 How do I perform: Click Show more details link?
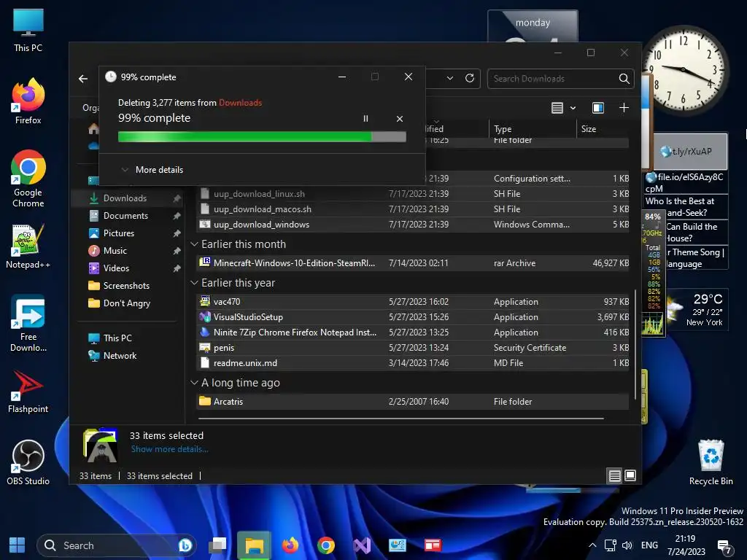click(169, 449)
